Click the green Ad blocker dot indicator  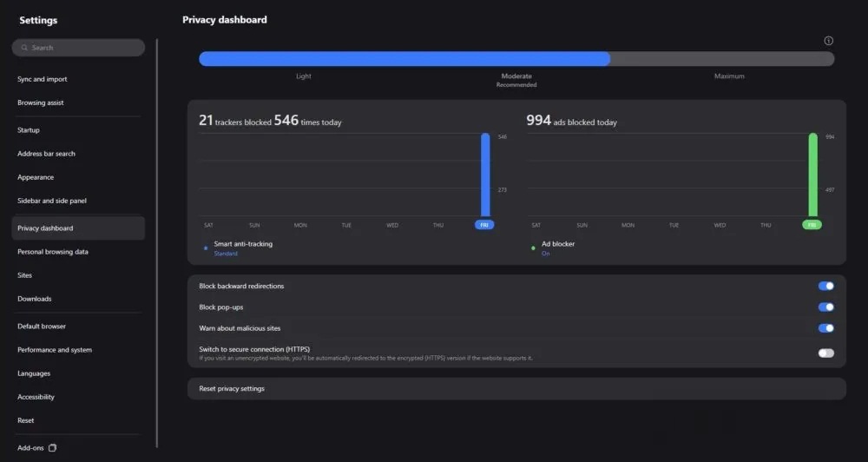pos(533,248)
